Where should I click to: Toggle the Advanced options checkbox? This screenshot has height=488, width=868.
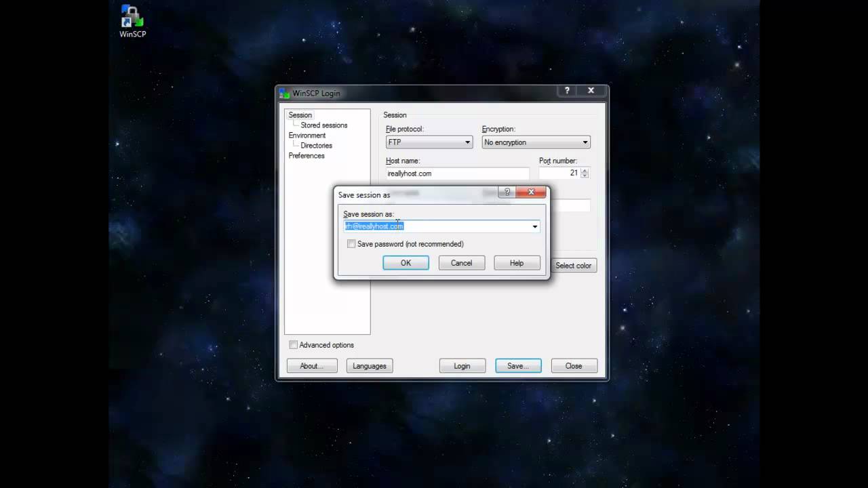pos(293,345)
